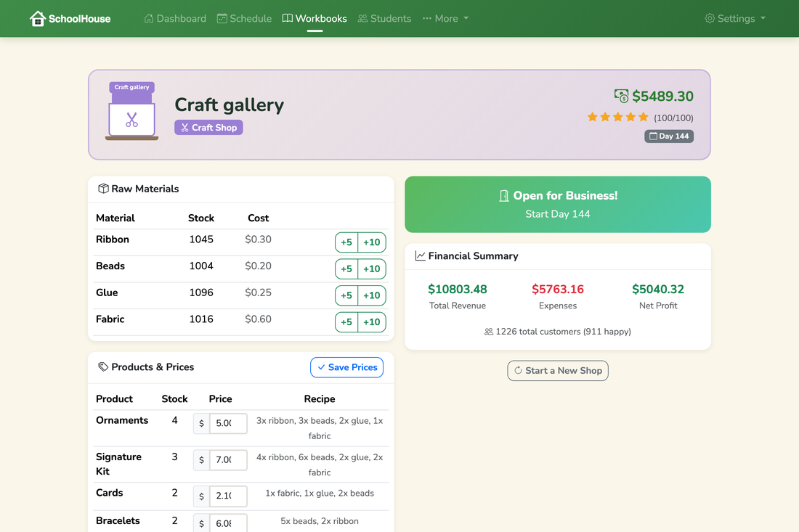Select the Workbooks nav item

point(315,18)
